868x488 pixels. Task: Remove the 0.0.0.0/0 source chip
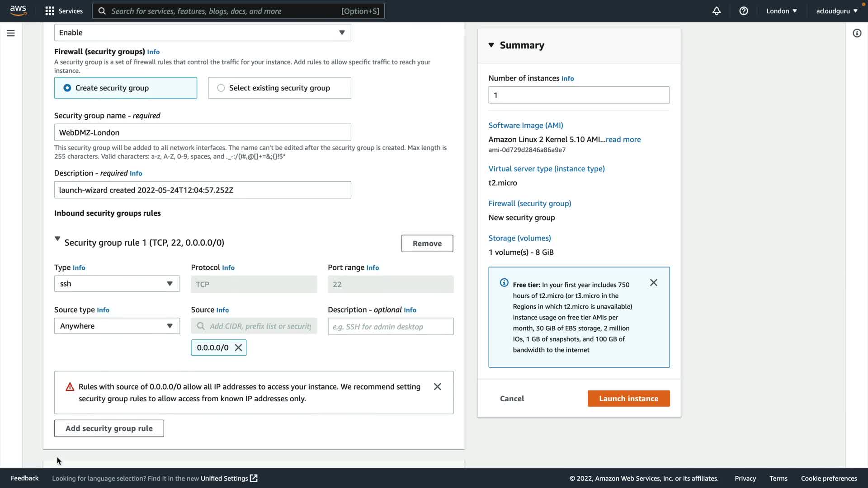(238, 347)
